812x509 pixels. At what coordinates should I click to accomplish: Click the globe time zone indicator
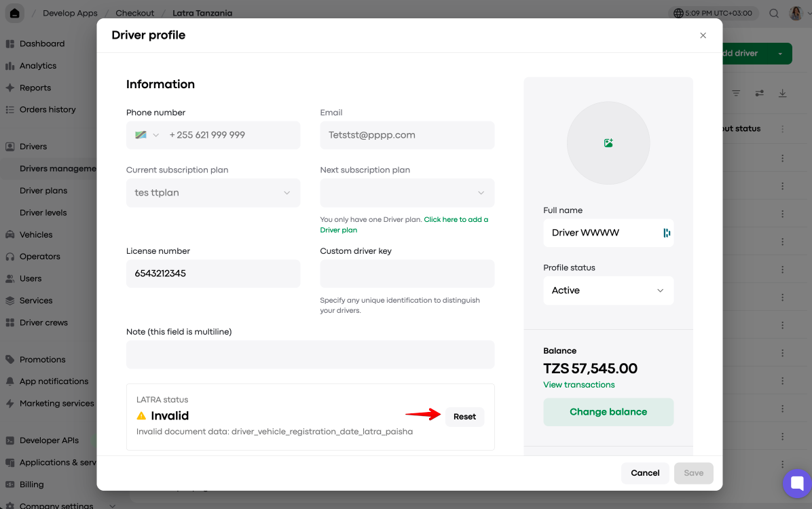pos(713,14)
